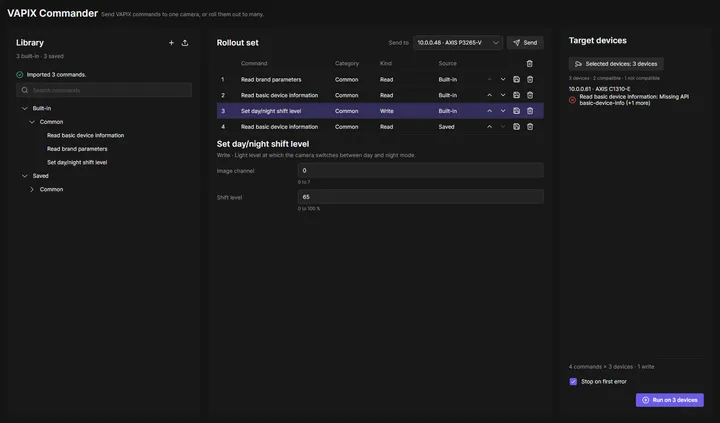The image size is (720, 423).
Task: Focus the Search commands field
Action: click(104, 90)
